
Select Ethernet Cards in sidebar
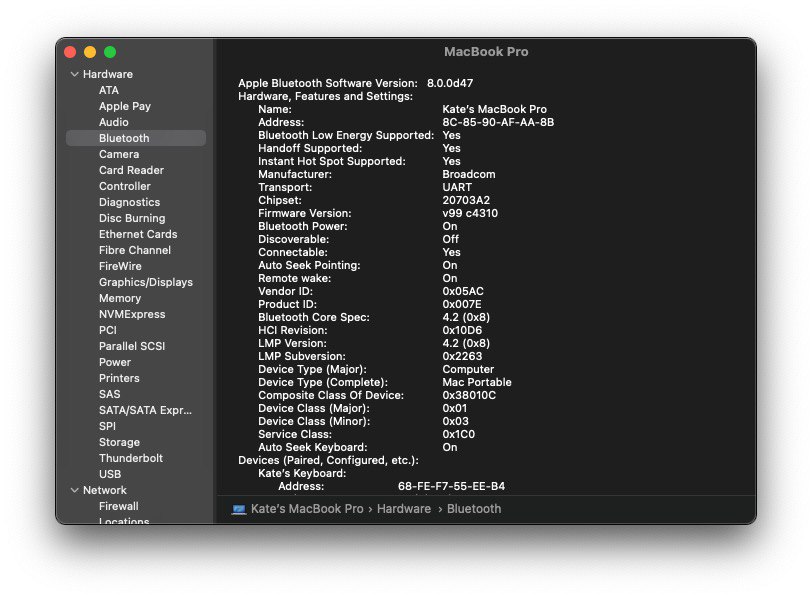[x=138, y=235]
